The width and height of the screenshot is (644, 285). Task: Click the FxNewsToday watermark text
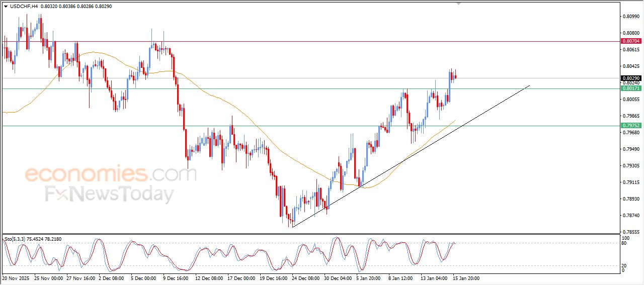tap(109, 194)
